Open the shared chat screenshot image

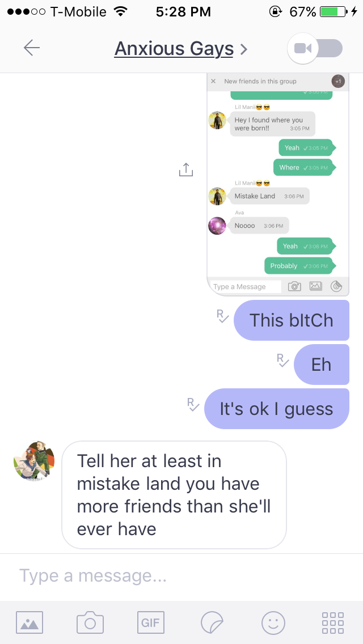pyautogui.click(x=278, y=184)
